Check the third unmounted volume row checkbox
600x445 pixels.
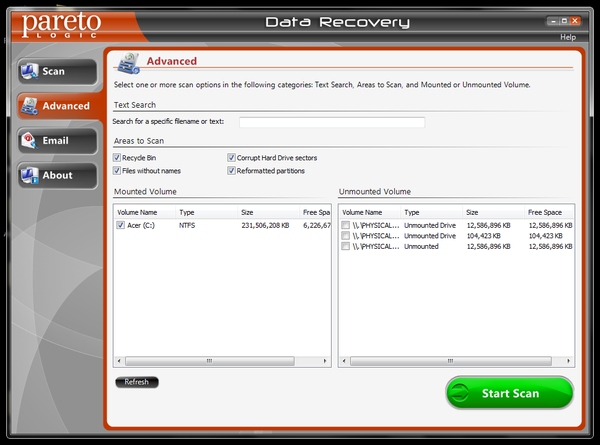(x=346, y=246)
